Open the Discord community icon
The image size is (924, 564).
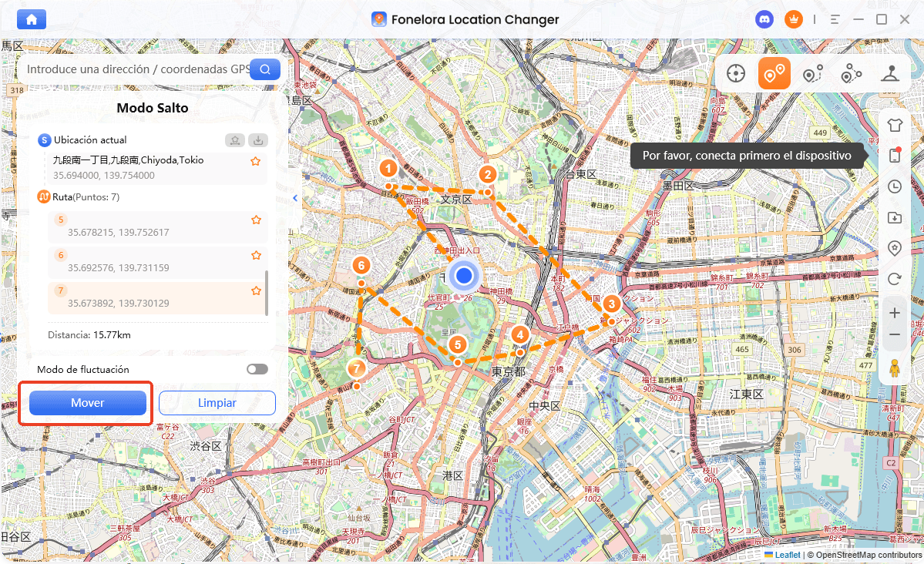coord(764,19)
